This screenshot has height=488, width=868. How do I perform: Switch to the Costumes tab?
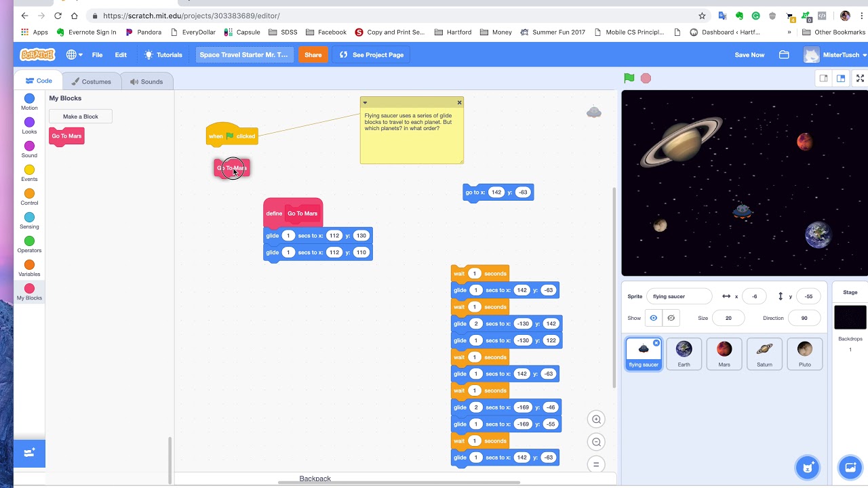(x=92, y=81)
